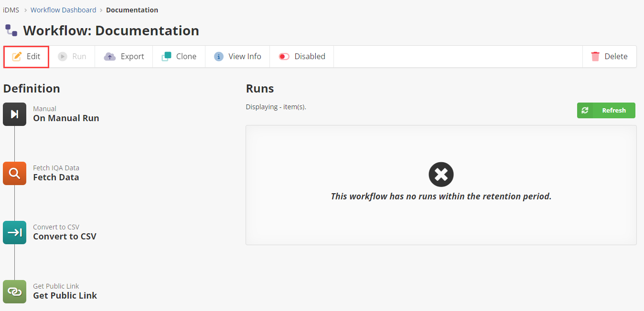This screenshot has width=644, height=311.
Task: Select the Fetch Data magnifier icon
Action: pyautogui.click(x=14, y=173)
